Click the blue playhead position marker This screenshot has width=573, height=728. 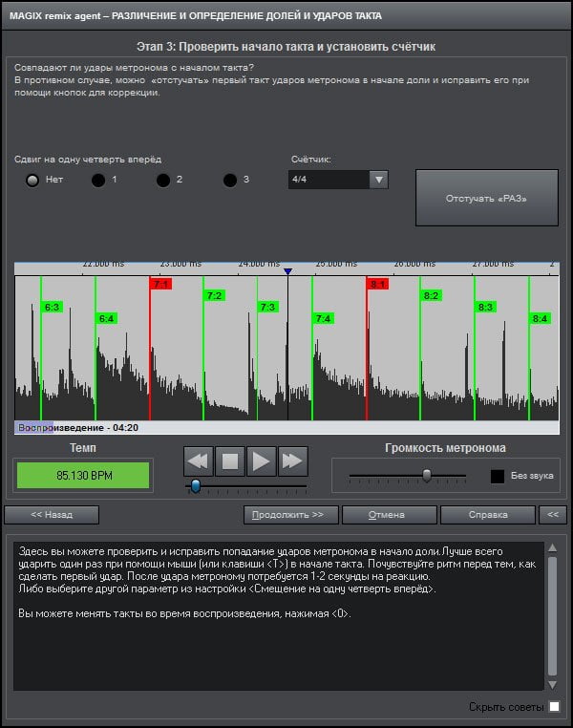point(287,271)
